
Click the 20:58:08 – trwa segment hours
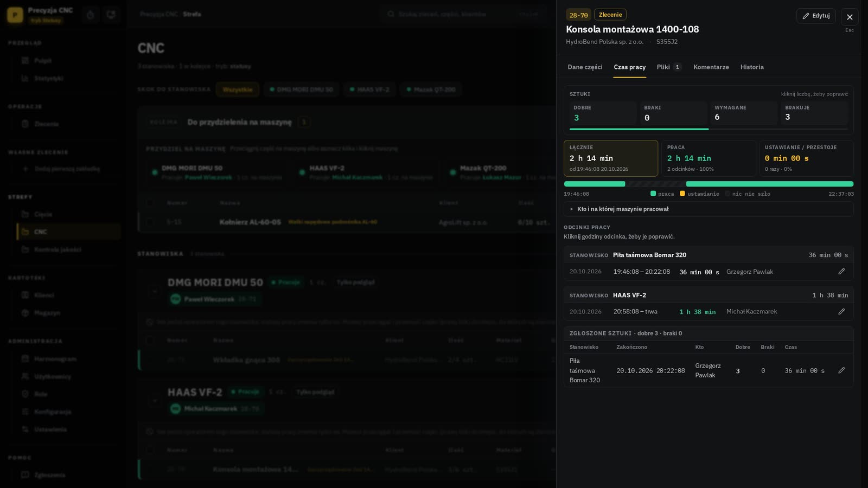[x=635, y=312]
